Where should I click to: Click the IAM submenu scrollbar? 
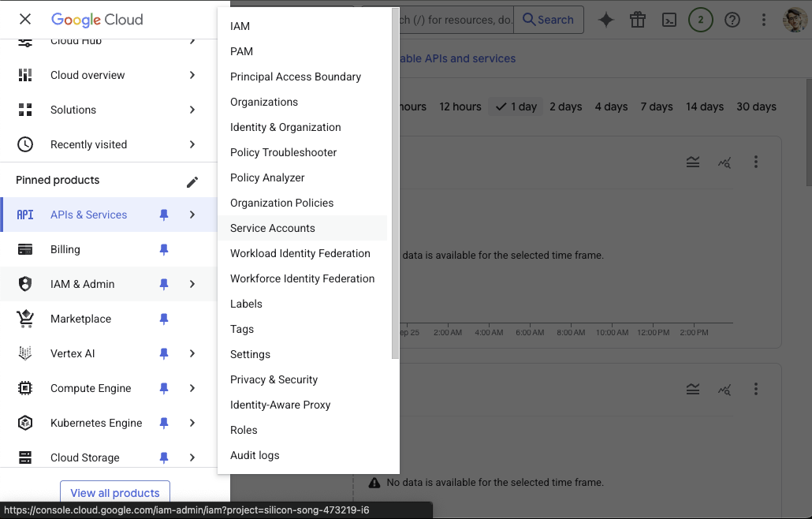(x=395, y=183)
